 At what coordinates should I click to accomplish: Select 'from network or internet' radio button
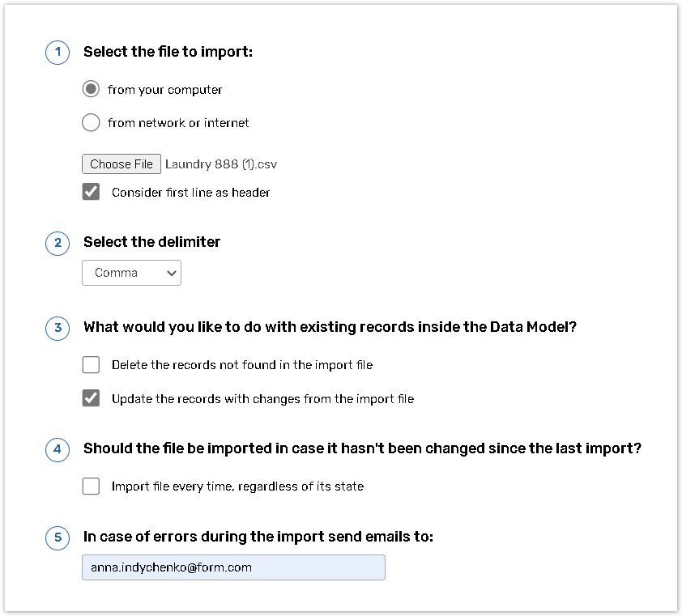(x=92, y=123)
